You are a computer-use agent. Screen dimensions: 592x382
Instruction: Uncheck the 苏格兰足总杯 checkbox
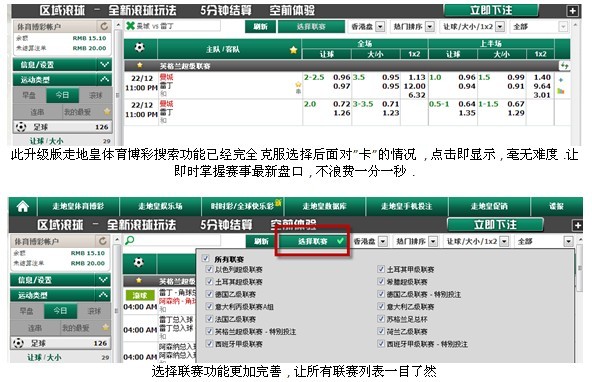coord(381,319)
